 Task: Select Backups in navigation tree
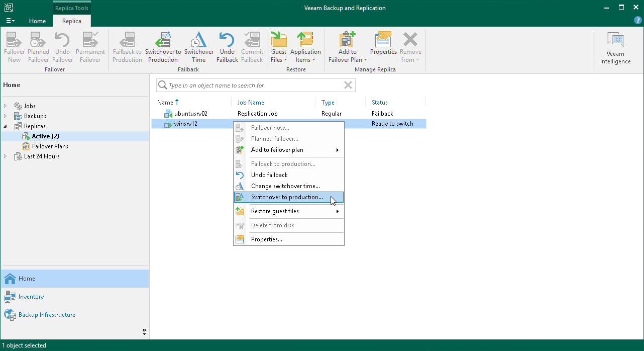point(35,116)
